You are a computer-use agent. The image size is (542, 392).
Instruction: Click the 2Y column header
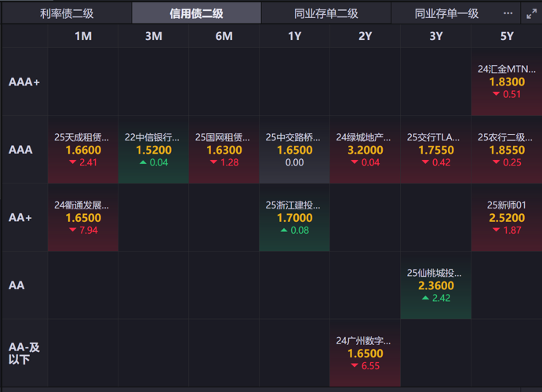tap(365, 36)
